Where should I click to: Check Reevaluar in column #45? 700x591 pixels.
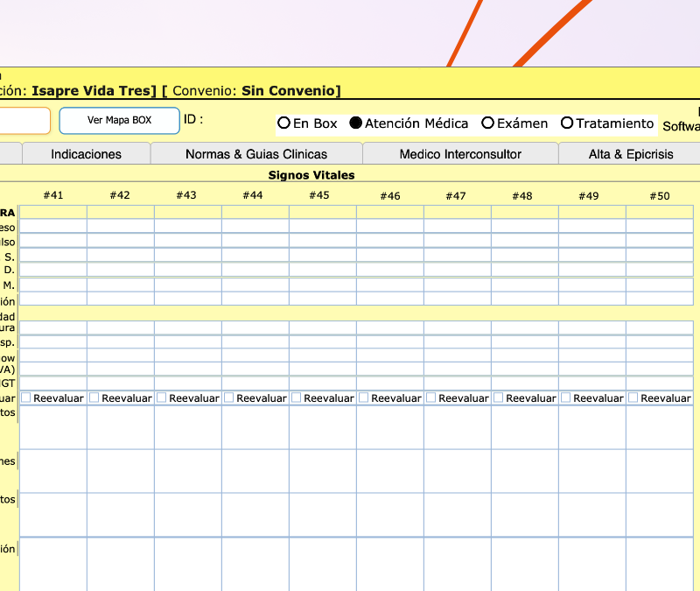pyautogui.click(x=297, y=398)
